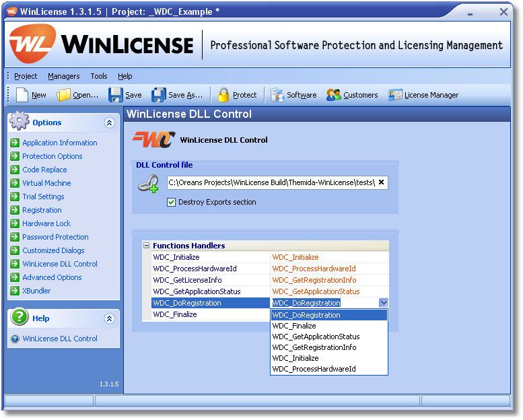This screenshot has width=523, height=420.
Task: Open the Protection Options page link
Action: pos(53,156)
